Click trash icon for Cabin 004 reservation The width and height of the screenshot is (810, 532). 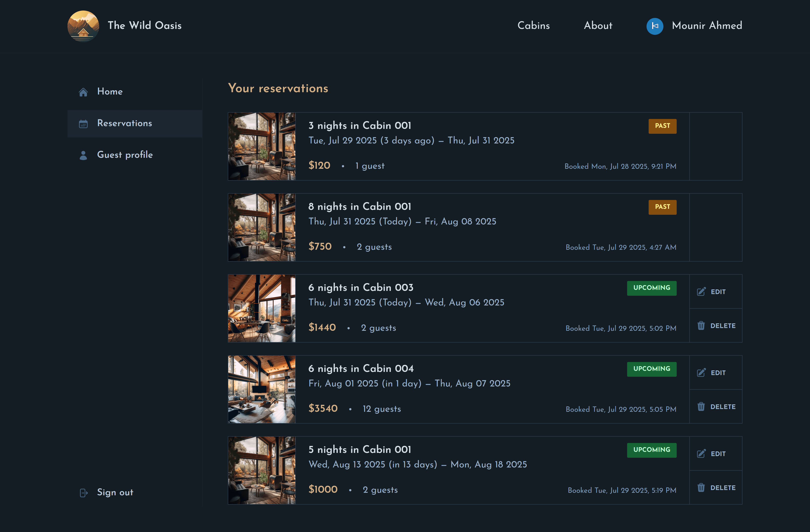701,407
